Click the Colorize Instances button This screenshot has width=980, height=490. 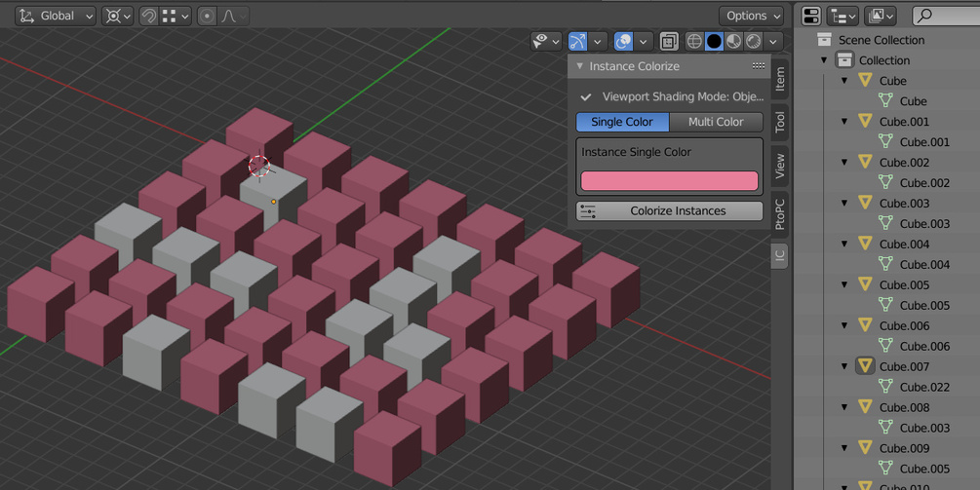(669, 211)
